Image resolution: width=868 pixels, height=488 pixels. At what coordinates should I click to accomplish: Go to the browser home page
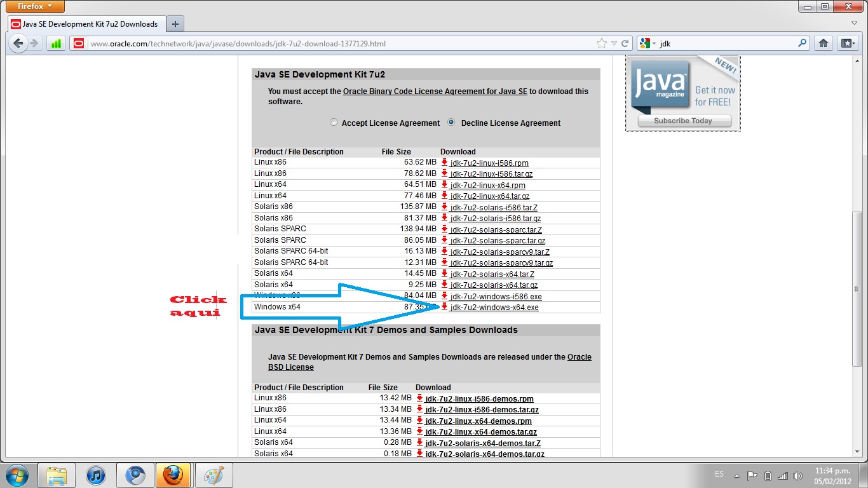(x=824, y=43)
